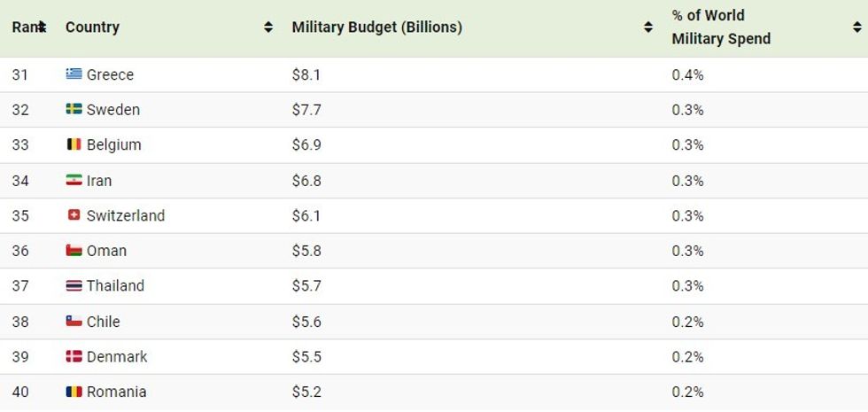Click the Greece flag icon
Viewport: 868px width, 412px height.
pyautogui.click(x=74, y=74)
